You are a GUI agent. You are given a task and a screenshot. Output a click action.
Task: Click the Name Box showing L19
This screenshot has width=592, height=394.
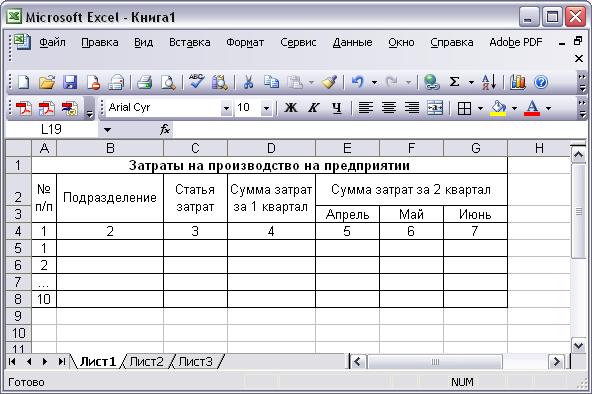pos(51,129)
